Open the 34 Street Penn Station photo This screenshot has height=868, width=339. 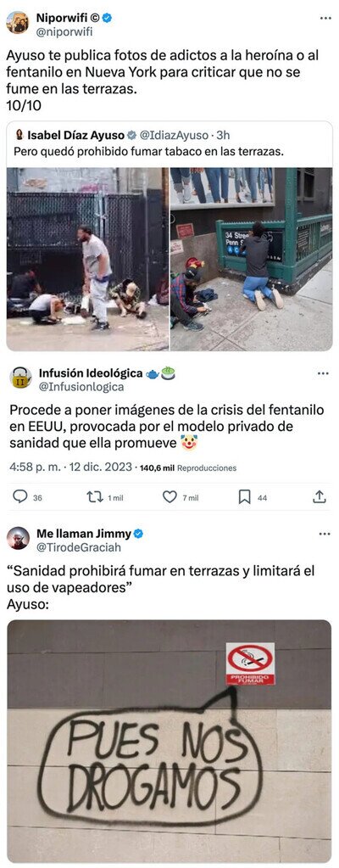pyautogui.click(x=251, y=259)
